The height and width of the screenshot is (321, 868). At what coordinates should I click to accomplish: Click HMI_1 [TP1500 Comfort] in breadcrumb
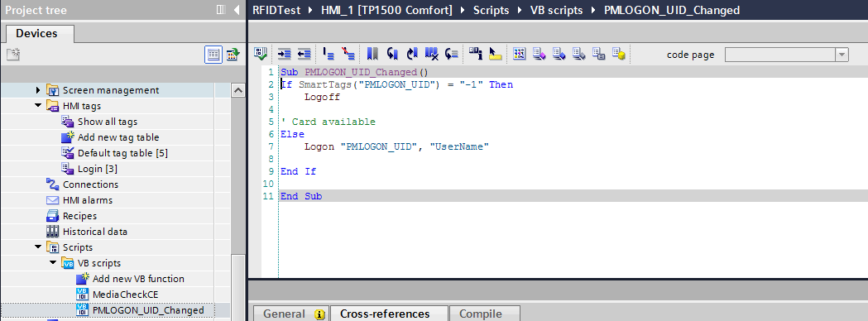click(386, 10)
